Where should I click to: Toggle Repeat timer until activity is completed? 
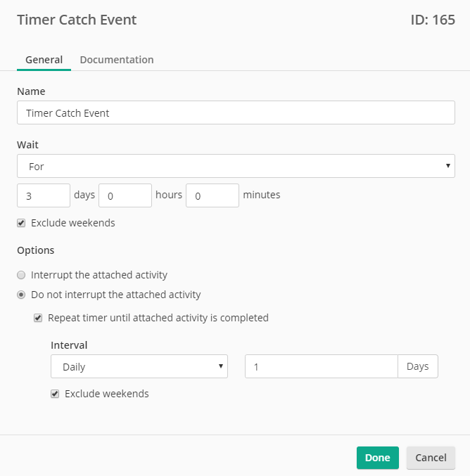(x=38, y=318)
